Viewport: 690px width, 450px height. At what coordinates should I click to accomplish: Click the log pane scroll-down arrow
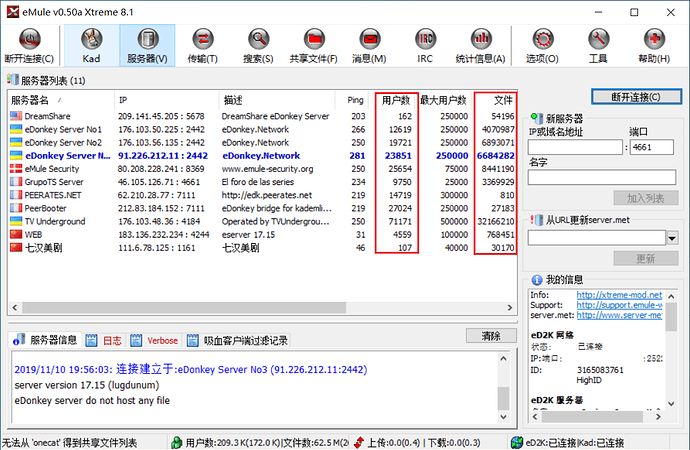pyautogui.click(x=503, y=416)
